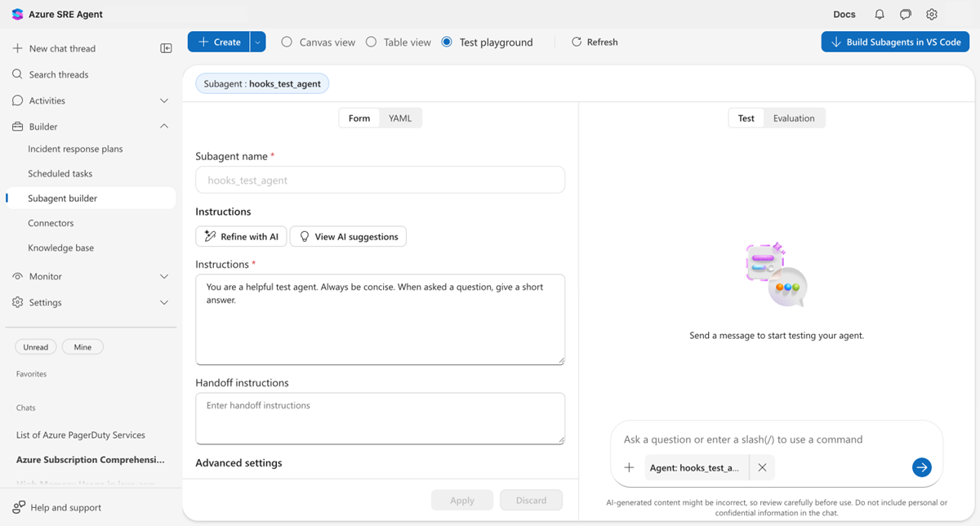Switch to the YAML tab
The height and width of the screenshot is (526, 980).
(400, 118)
